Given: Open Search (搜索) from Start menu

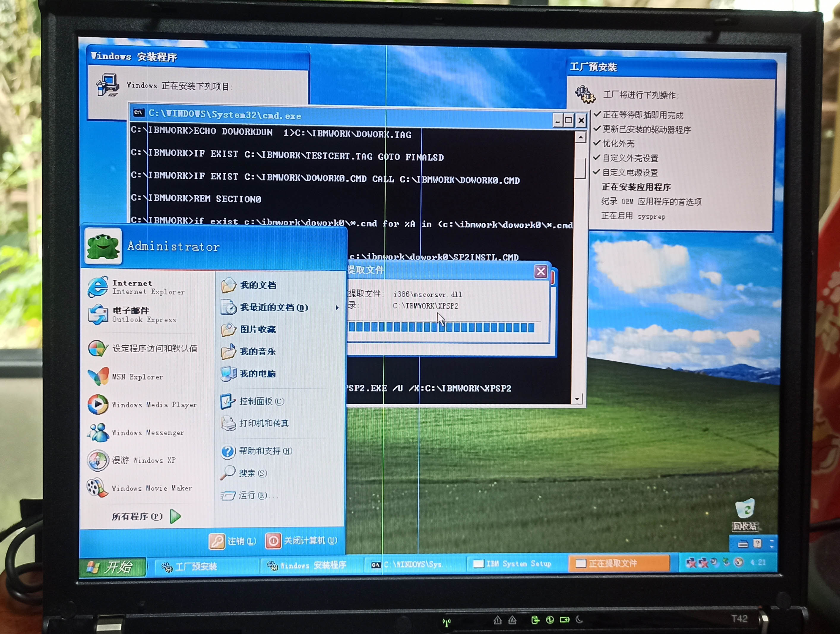Looking at the screenshot, I should [244, 473].
